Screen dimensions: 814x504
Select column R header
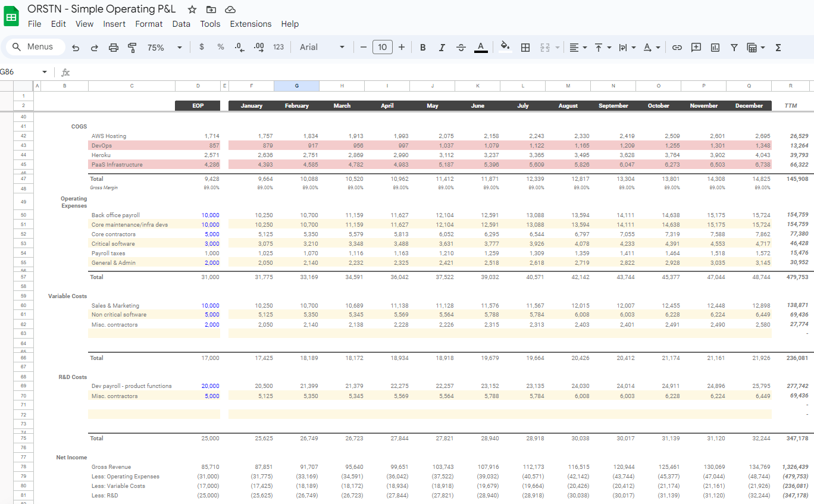click(791, 86)
